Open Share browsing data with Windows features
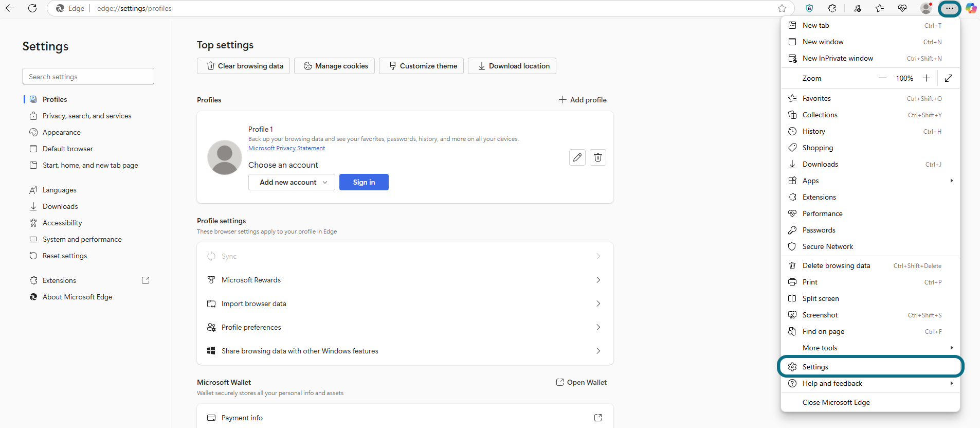 click(405, 351)
